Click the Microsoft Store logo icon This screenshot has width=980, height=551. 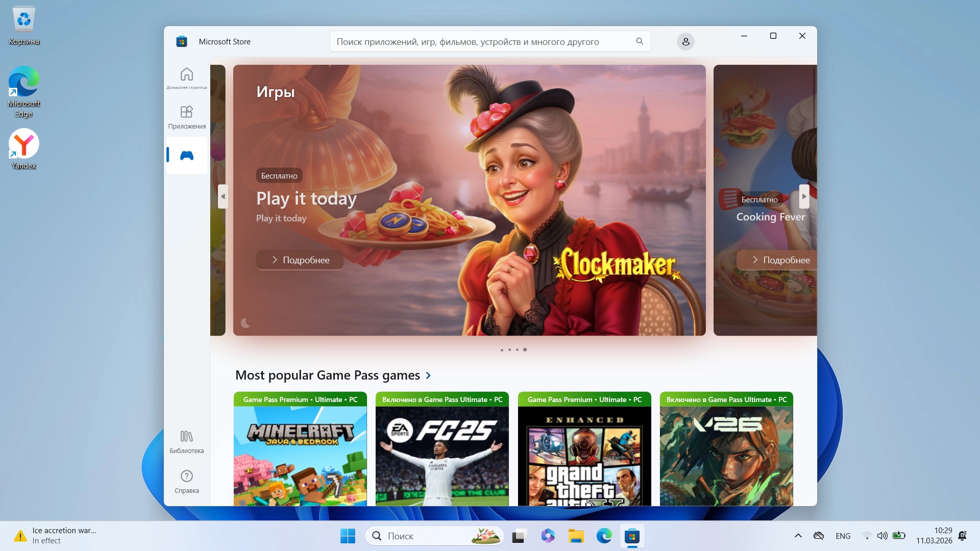182,42
